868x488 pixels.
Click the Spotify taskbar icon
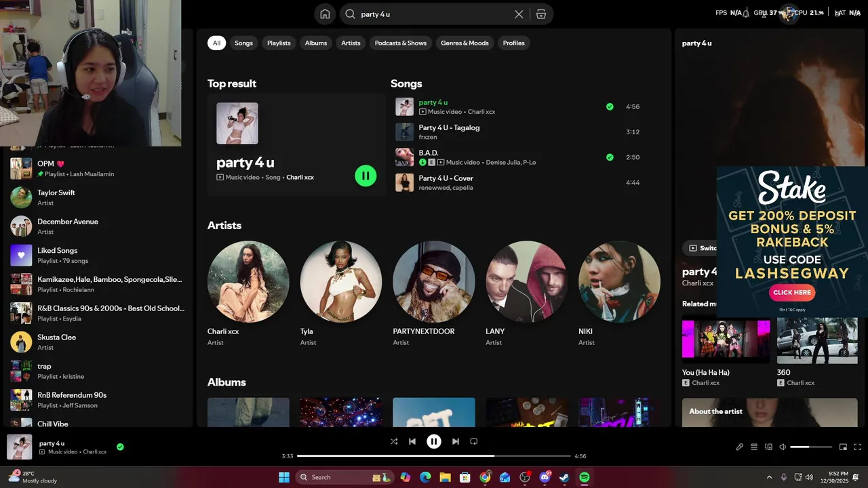click(585, 477)
